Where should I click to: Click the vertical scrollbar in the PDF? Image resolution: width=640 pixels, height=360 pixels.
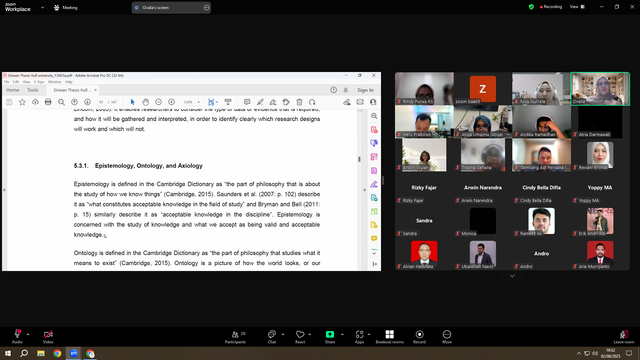click(x=359, y=159)
